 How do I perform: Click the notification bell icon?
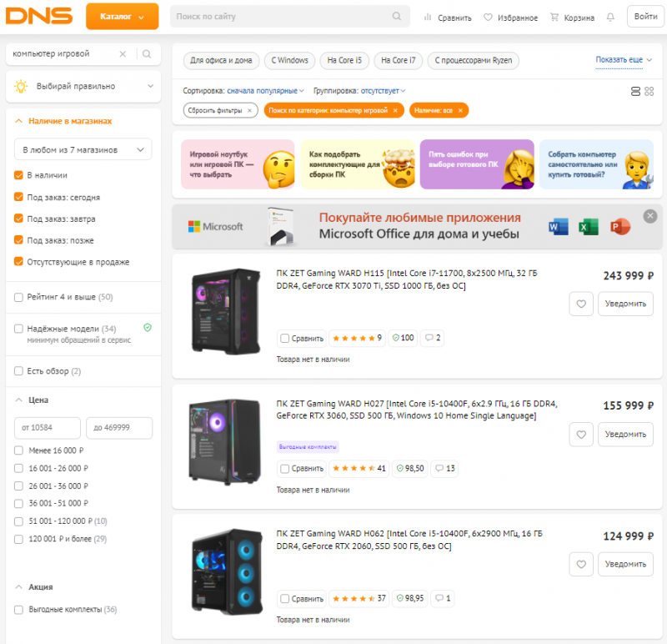[610, 17]
